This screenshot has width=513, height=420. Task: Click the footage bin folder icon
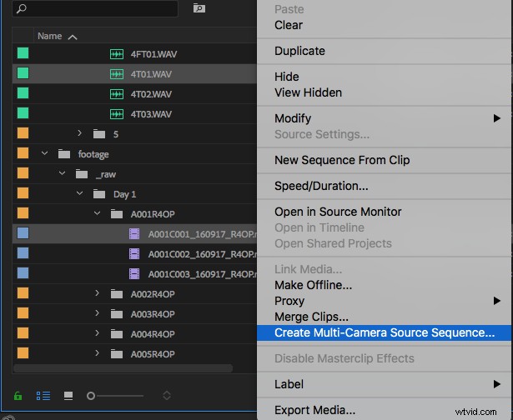[x=64, y=154]
